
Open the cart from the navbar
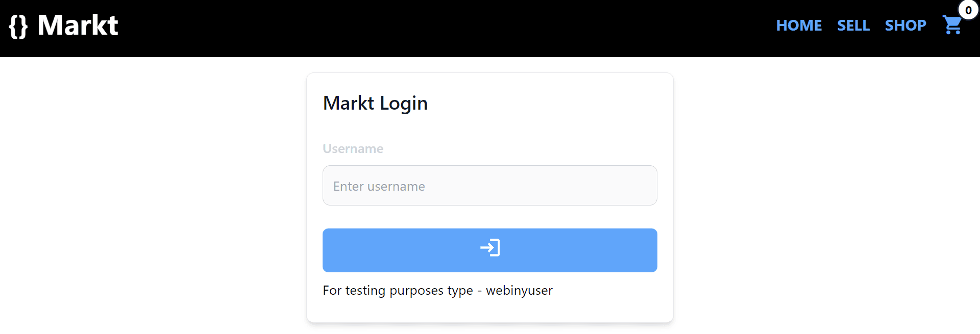(952, 25)
